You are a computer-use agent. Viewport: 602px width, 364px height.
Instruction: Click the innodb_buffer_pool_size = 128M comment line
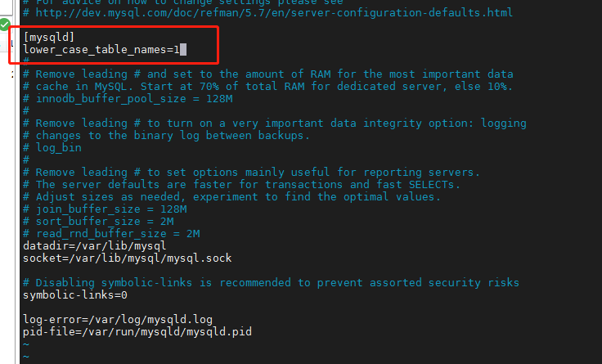click(x=128, y=99)
